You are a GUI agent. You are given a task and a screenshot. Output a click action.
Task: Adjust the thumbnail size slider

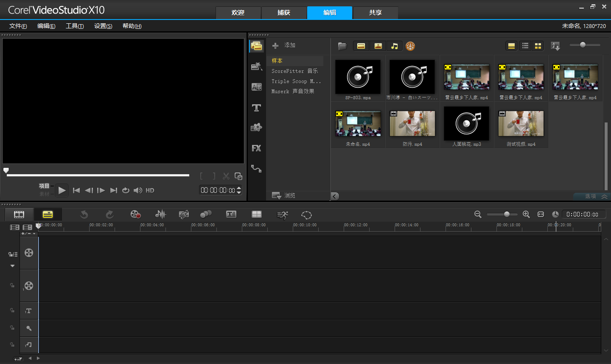click(585, 45)
